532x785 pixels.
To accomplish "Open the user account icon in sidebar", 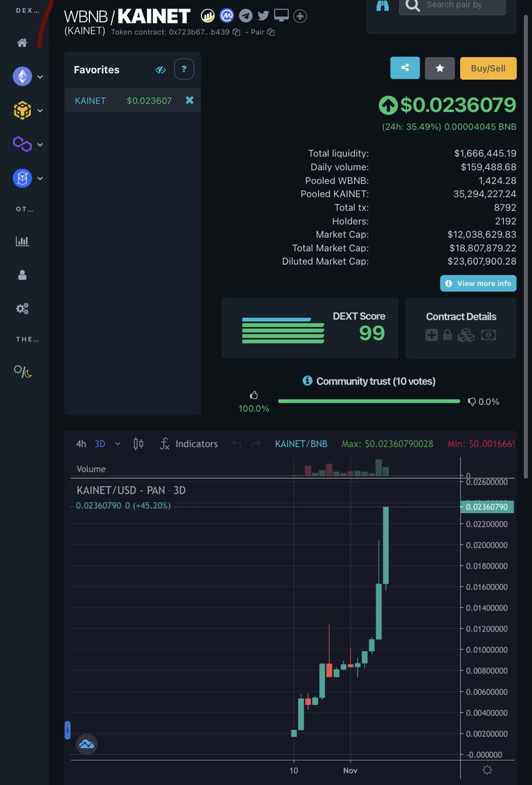I will pyautogui.click(x=22, y=275).
